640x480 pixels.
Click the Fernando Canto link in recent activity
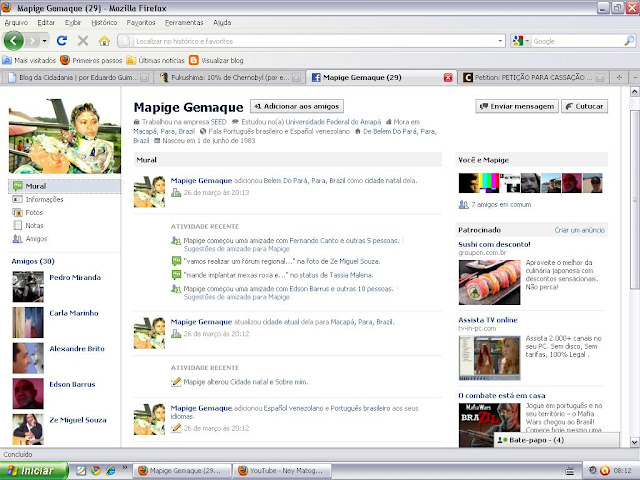(x=314, y=240)
